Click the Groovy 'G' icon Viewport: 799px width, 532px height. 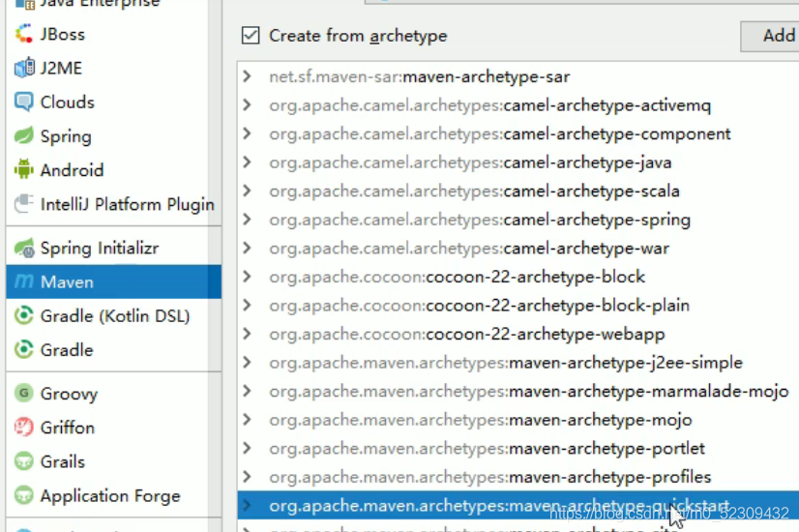click(x=24, y=394)
